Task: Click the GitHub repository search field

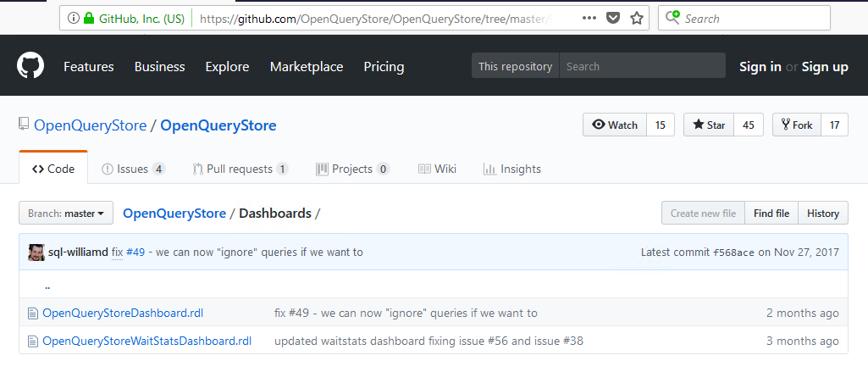Action: [642, 66]
